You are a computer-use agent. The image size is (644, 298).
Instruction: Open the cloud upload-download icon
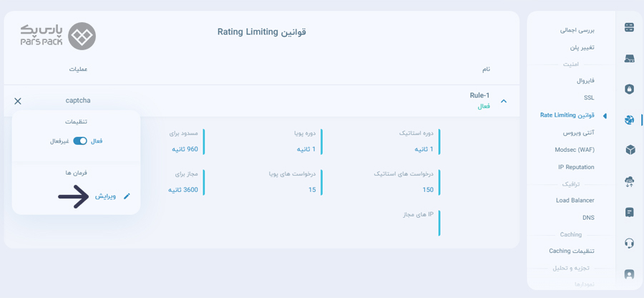coord(629,181)
